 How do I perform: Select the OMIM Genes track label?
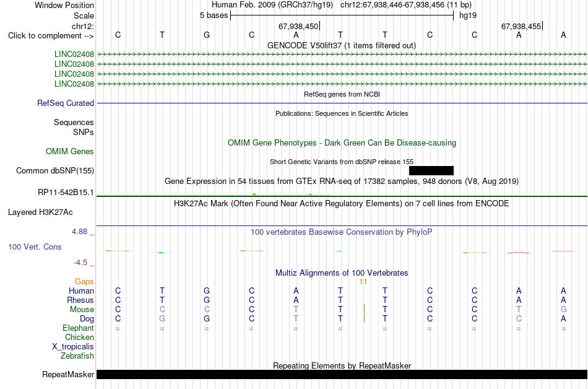(x=70, y=152)
